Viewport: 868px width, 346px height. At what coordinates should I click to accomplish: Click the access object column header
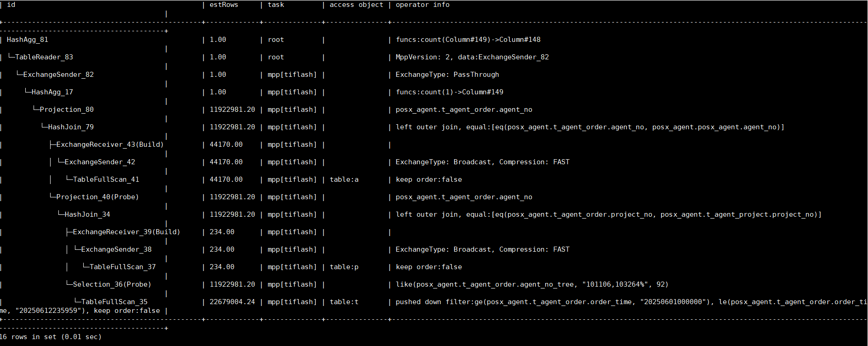(x=356, y=5)
